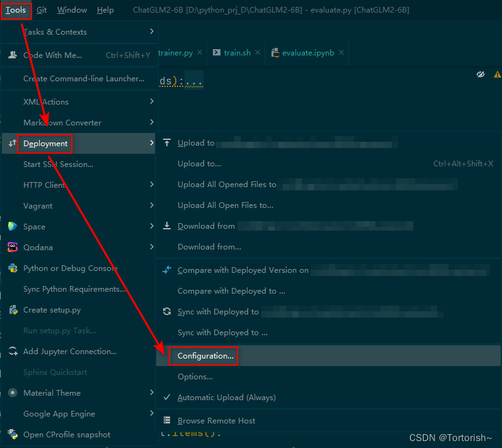
Task: Expand the Space submenu arrow
Action: point(151,226)
